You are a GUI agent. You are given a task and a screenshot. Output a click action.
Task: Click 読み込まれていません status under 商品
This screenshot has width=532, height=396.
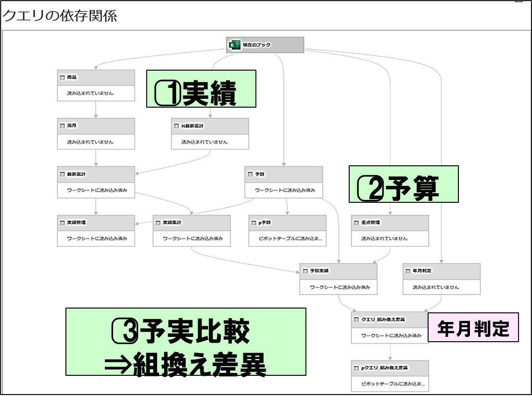(x=90, y=93)
